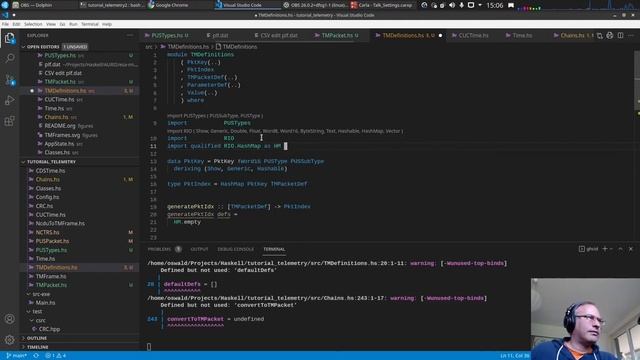Switch to the CSV edit plf.dat tab
This screenshot has width=640, height=360.
tap(278, 36)
